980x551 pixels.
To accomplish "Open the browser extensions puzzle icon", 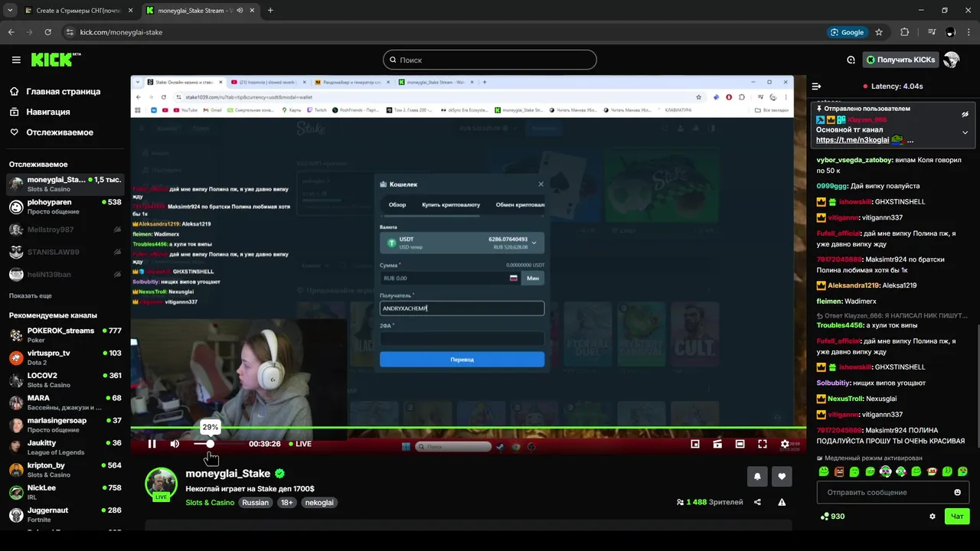I will click(905, 32).
